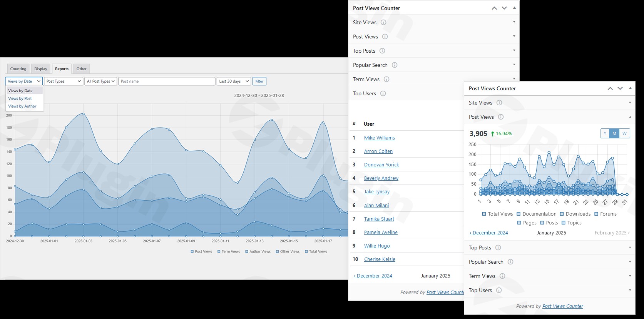Open Tamika Stuart user link
This screenshot has width=644, height=319.
click(379, 219)
